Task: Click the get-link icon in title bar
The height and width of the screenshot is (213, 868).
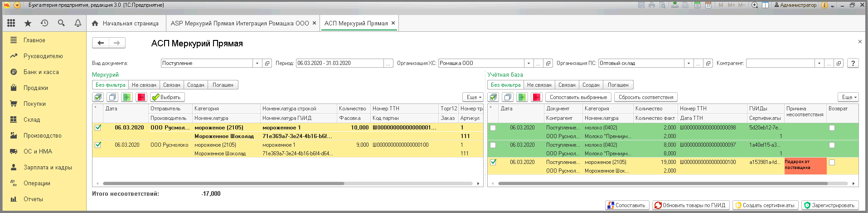Action: pos(675,5)
